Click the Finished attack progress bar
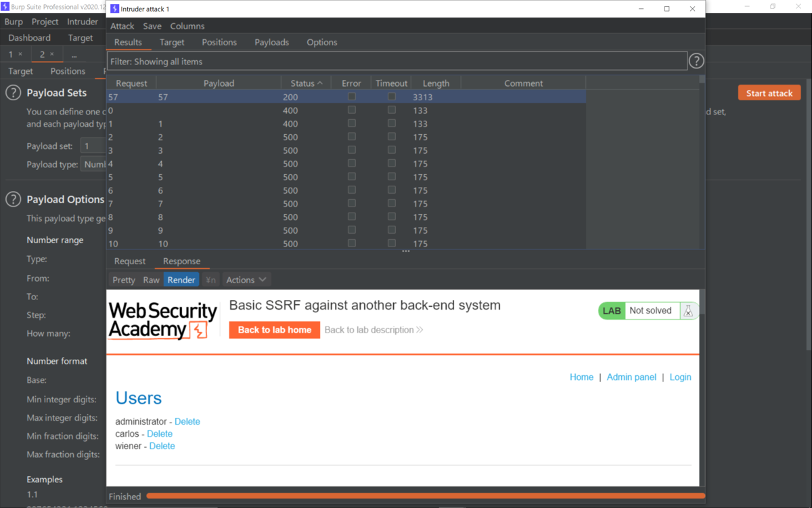 coord(426,496)
